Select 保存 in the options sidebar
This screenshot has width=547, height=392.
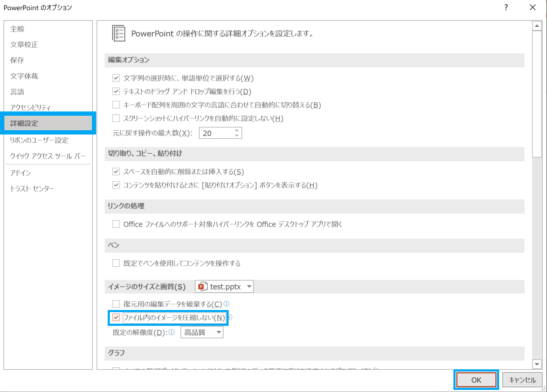point(17,60)
